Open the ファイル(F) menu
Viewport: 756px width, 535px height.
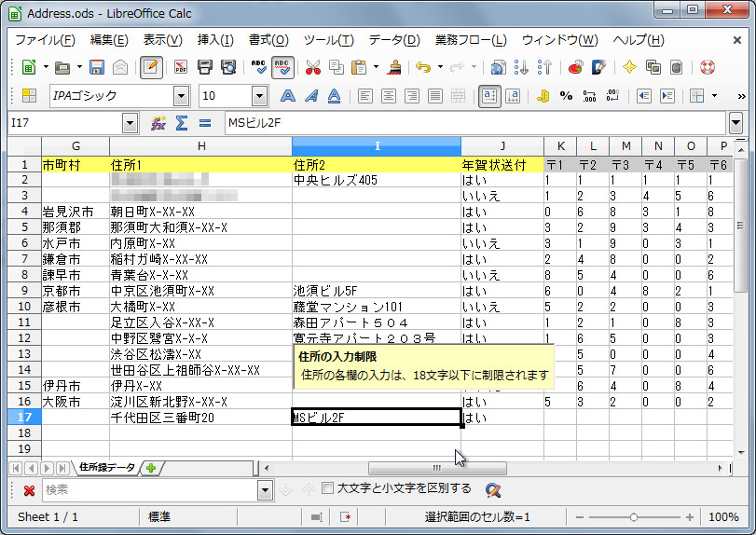point(46,40)
